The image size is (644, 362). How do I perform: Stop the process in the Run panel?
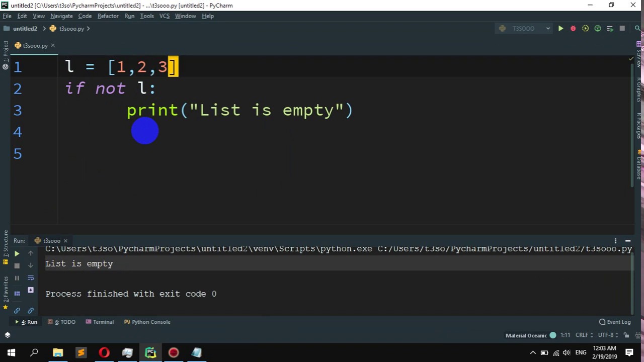pyautogui.click(x=17, y=265)
